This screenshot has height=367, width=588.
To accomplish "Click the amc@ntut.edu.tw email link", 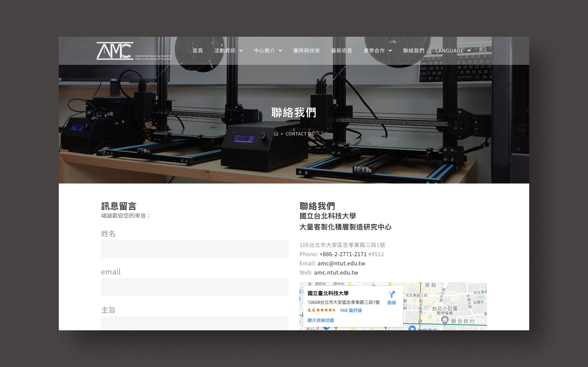I will (341, 263).
